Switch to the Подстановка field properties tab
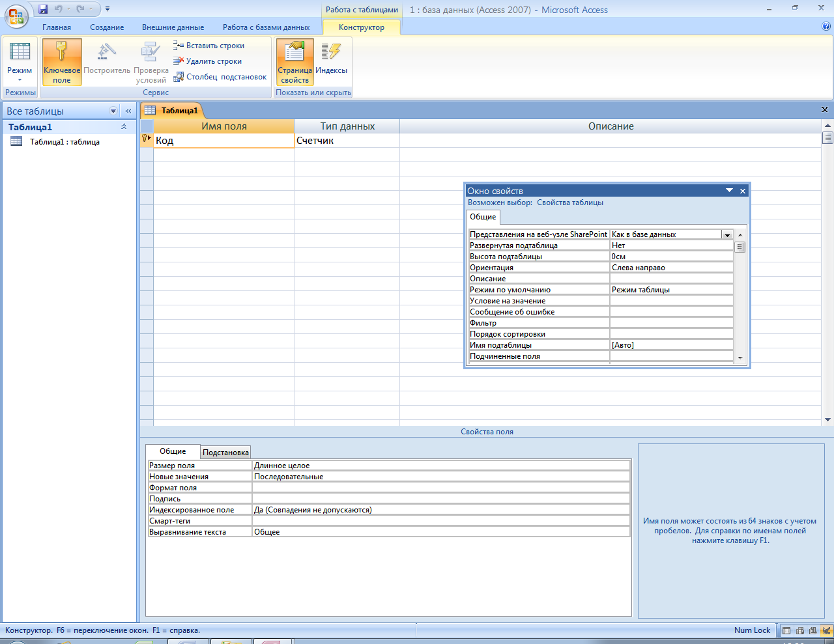834x644 pixels. click(225, 453)
